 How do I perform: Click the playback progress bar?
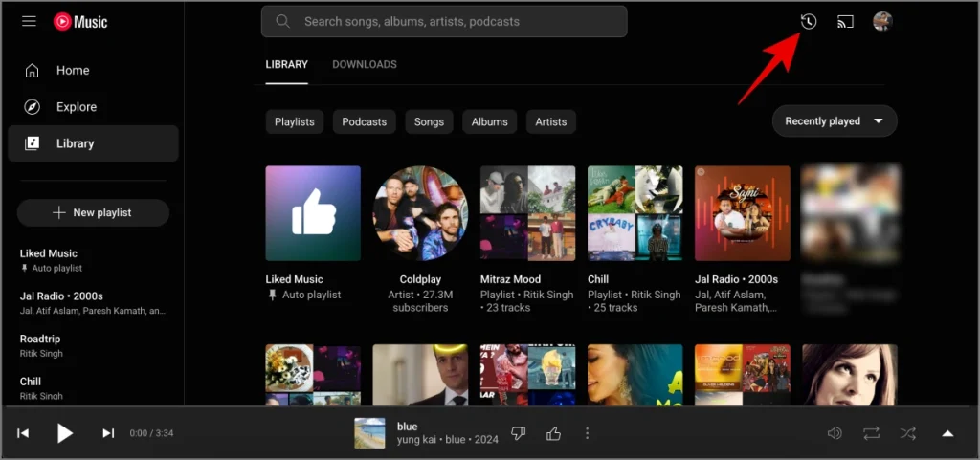click(x=490, y=406)
